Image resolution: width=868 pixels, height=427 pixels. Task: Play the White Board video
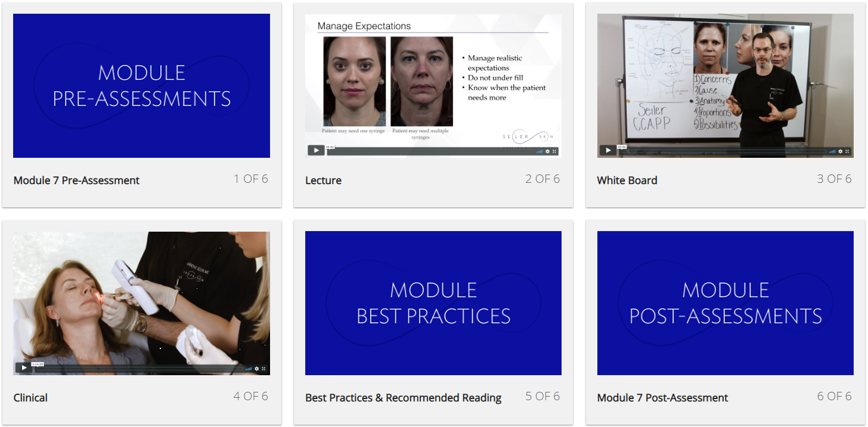coord(608,151)
